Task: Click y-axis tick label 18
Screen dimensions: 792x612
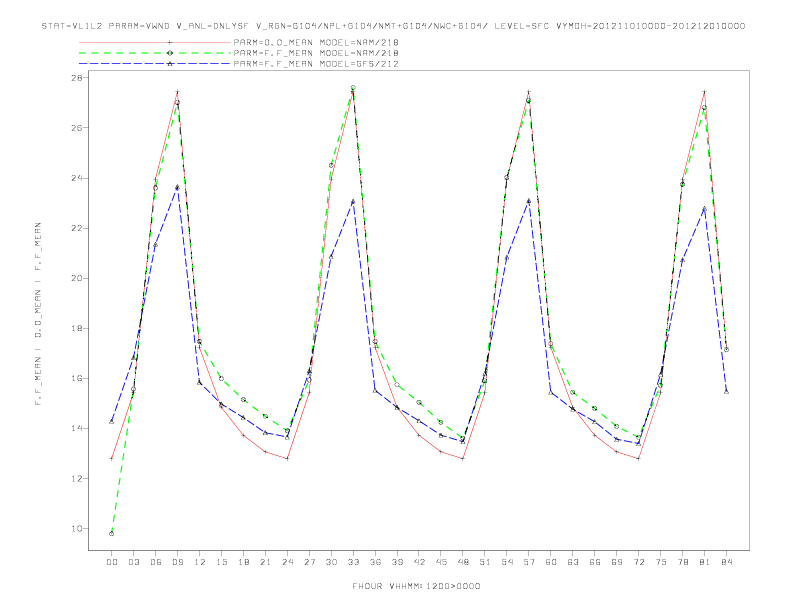Action: tap(78, 328)
